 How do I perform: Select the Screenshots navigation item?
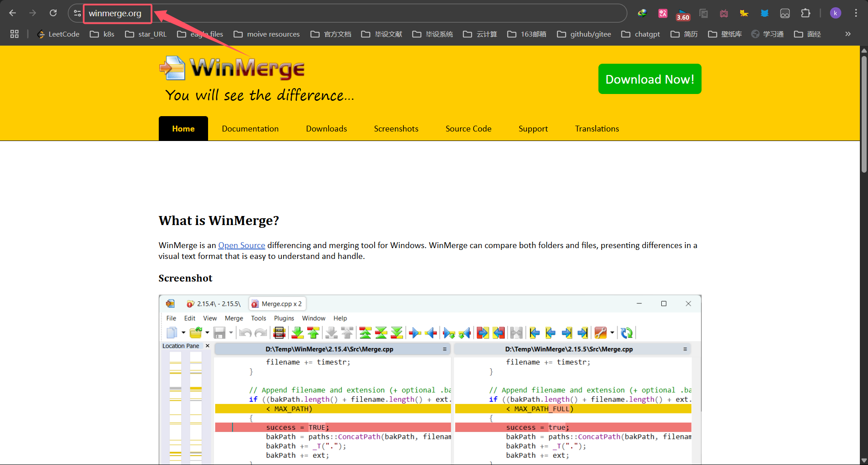[x=396, y=128]
